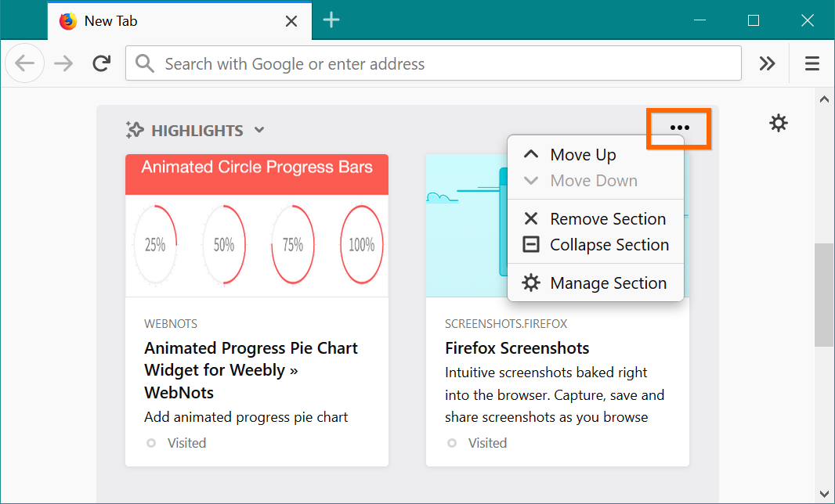835x504 pixels.
Task: Close the New Tab tab
Action: coord(291,21)
